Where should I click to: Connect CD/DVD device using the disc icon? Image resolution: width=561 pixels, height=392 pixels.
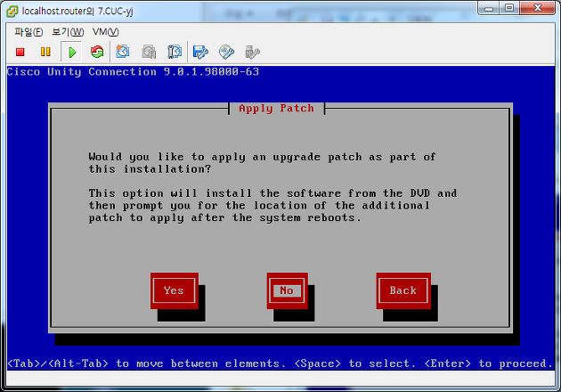coord(226,52)
